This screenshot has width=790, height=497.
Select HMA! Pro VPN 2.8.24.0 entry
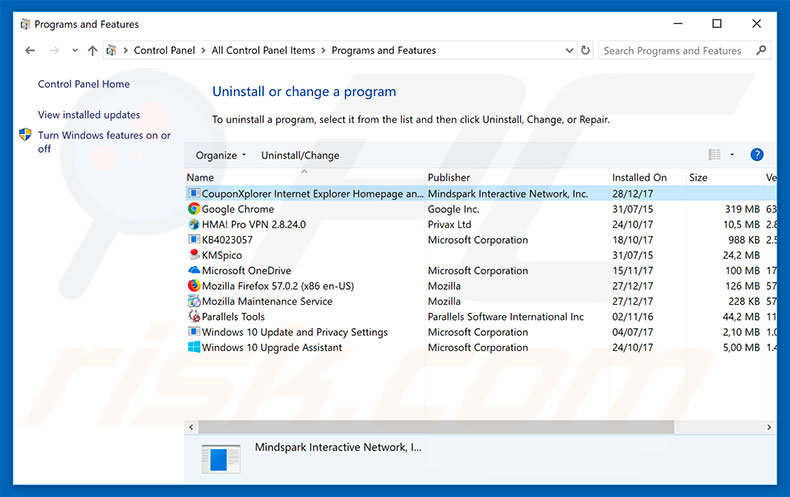pyautogui.click(x=253, y=224)
